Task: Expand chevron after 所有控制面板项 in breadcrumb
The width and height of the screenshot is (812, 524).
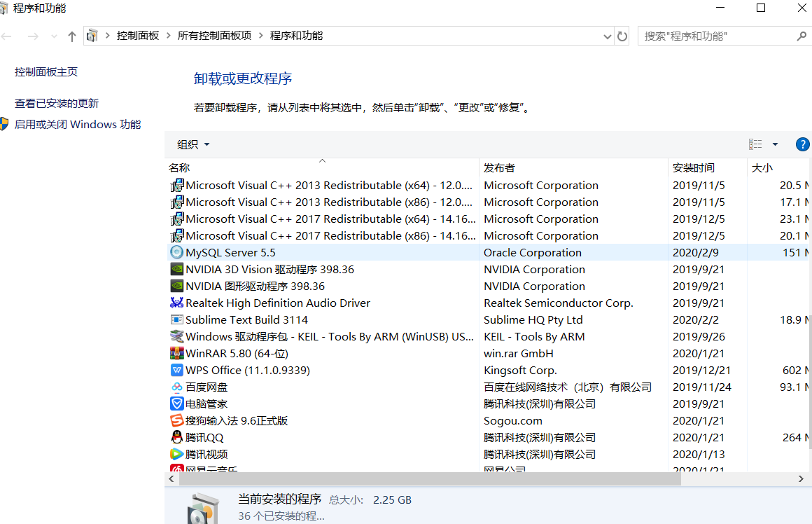Action: click(260, 36)
